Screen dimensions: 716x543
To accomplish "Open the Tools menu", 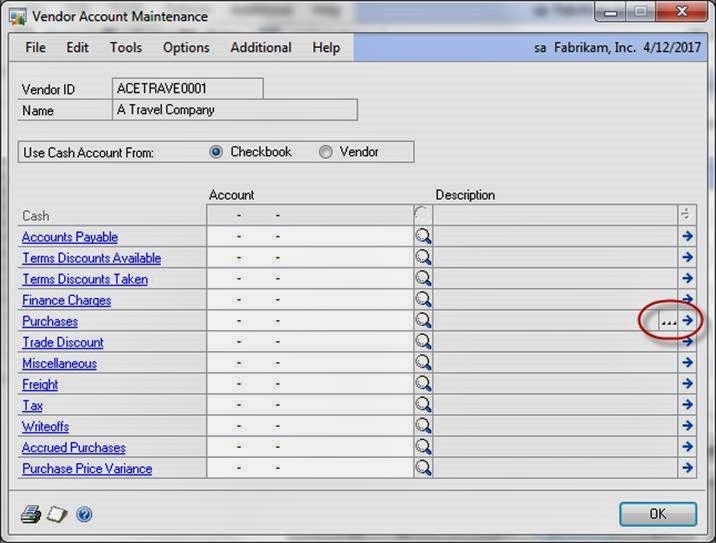I will click(x=126, y=47).
